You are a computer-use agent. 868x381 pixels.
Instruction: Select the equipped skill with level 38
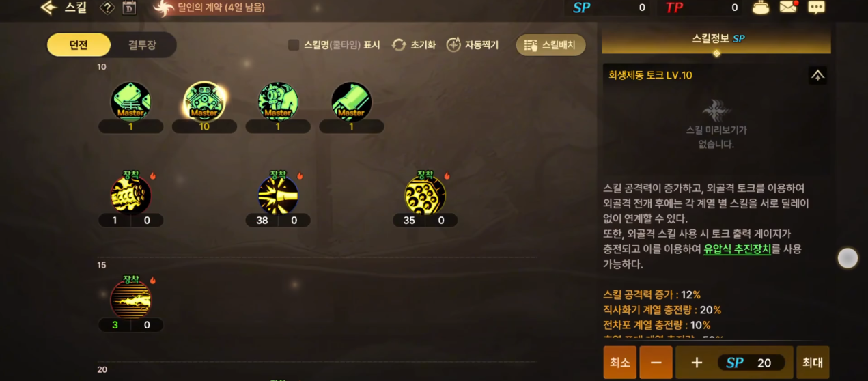(278, 195)
